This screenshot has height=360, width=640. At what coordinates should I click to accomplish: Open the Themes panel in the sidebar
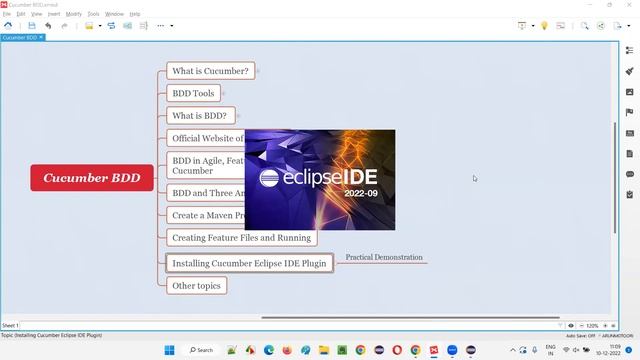click(630, 133)
